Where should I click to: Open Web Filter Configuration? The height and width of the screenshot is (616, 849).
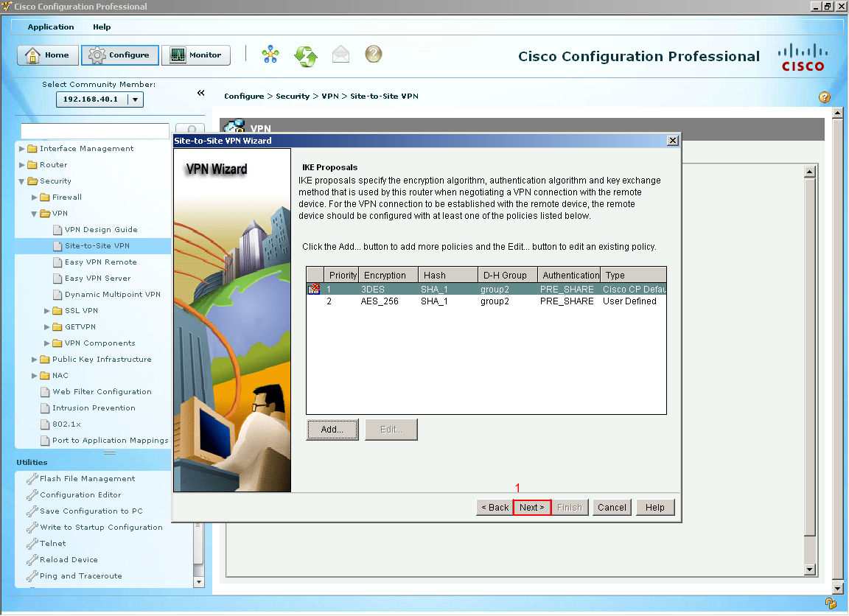pyautogui.click(x=102, y=392)
